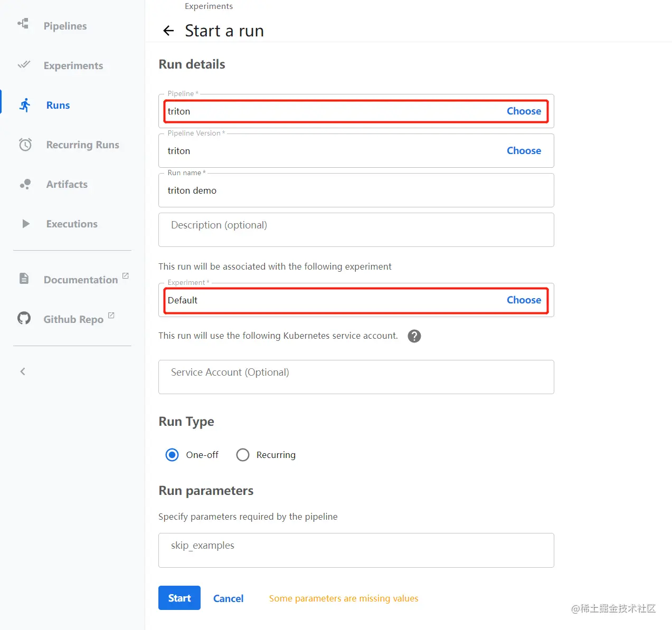Image resolution: width=672 pixels, height=630 pixels.
Task: Choose an Experiment for this run
Action: point(524,300)
